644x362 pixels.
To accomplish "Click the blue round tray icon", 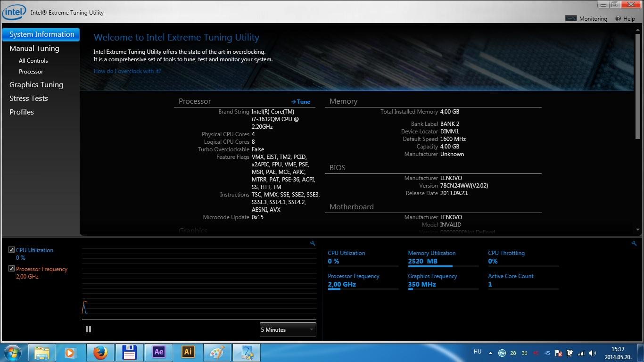I will point(502,353).
